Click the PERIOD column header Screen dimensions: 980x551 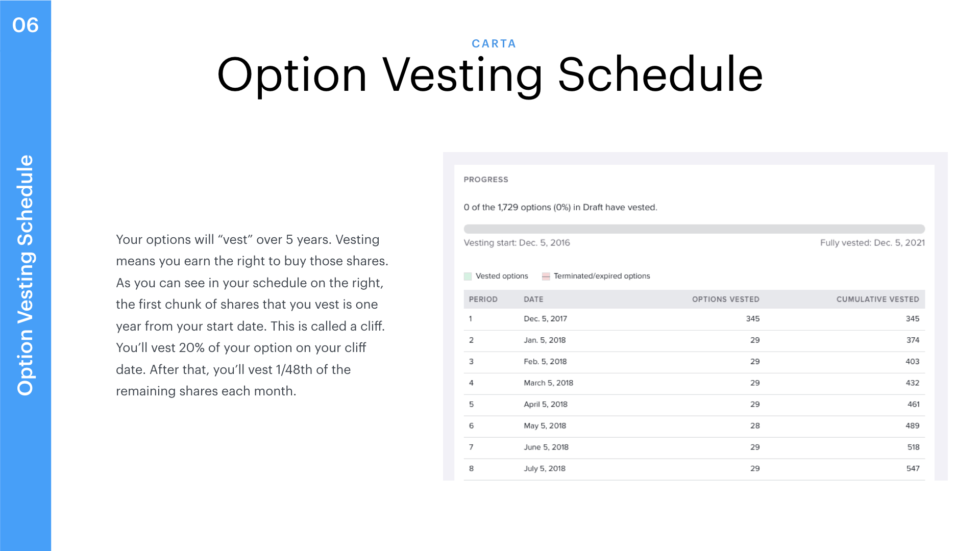(x=483, y=299)
